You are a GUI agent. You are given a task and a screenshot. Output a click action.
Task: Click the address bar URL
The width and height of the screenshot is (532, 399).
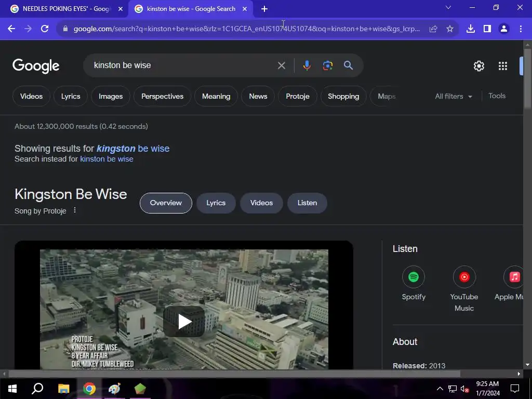click(247, 29)
